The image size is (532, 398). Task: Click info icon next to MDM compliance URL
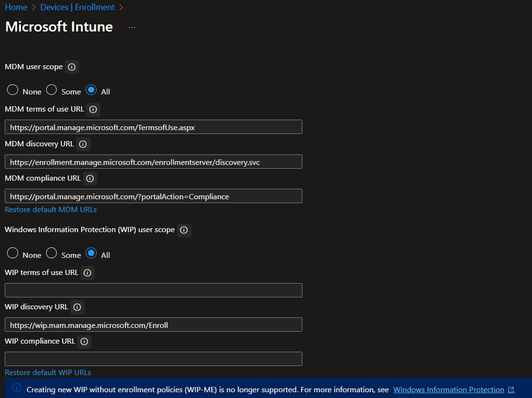point(90,178)
